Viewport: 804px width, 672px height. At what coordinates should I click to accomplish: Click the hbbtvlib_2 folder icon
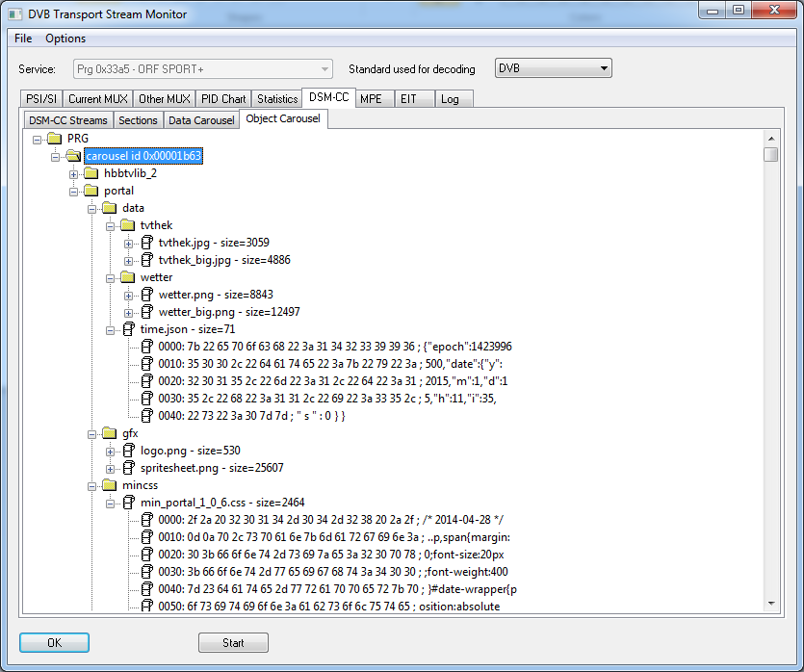(x=91, y=173)
